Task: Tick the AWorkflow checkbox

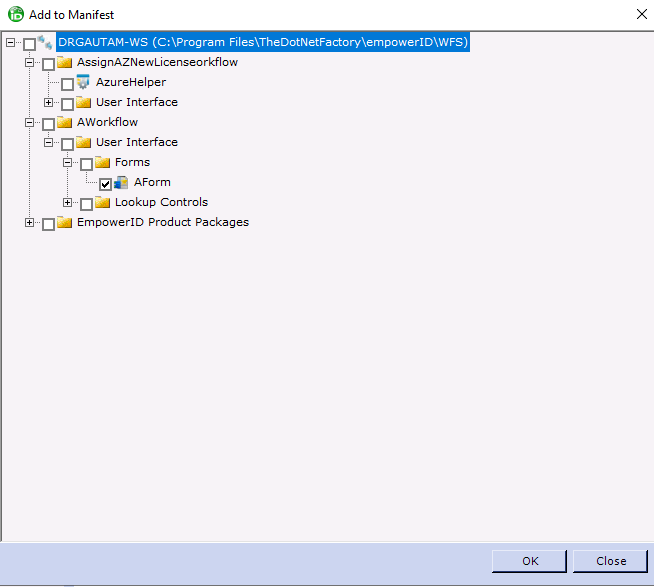Action: 48,124
